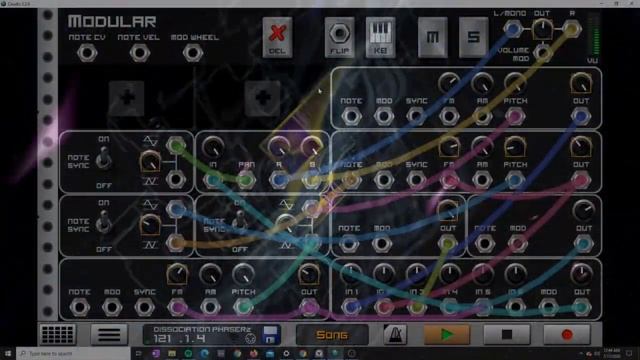Viewport: 640px width, 360px height.
Task: Start recording with the red record button
Action: click(567, 335)
